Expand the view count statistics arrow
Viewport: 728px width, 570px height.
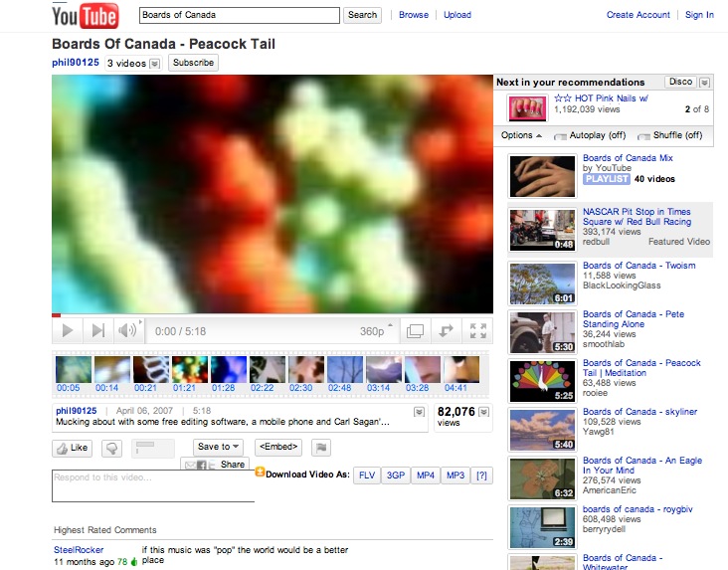tap(483, 412)
